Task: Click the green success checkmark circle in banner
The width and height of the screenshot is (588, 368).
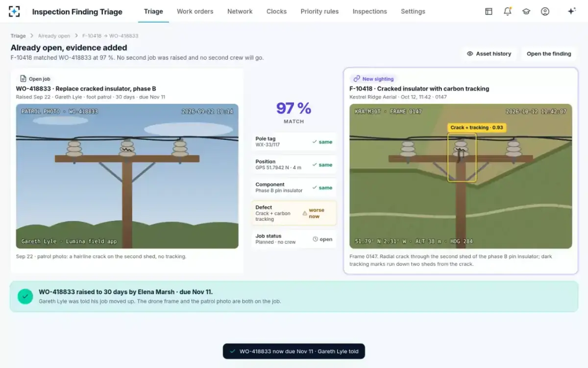Action: point(25,296)
